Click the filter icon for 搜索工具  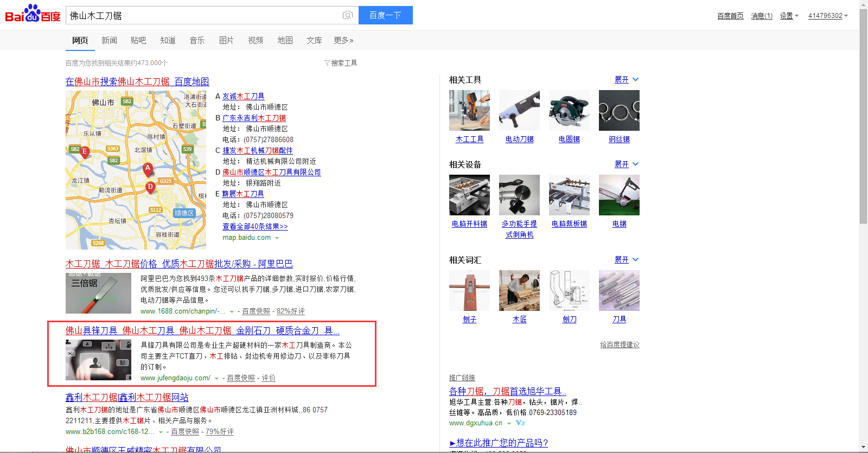pyautogui.click(x=327, y=63)
